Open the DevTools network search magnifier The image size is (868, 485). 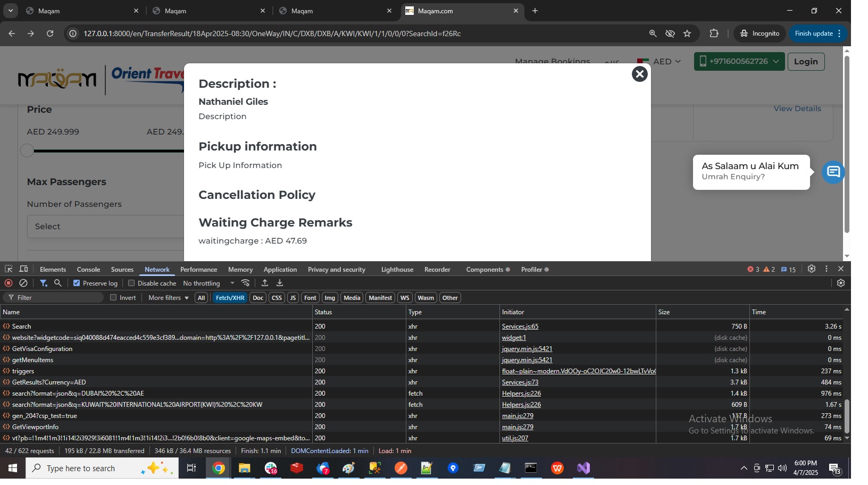tap(58, 283)
